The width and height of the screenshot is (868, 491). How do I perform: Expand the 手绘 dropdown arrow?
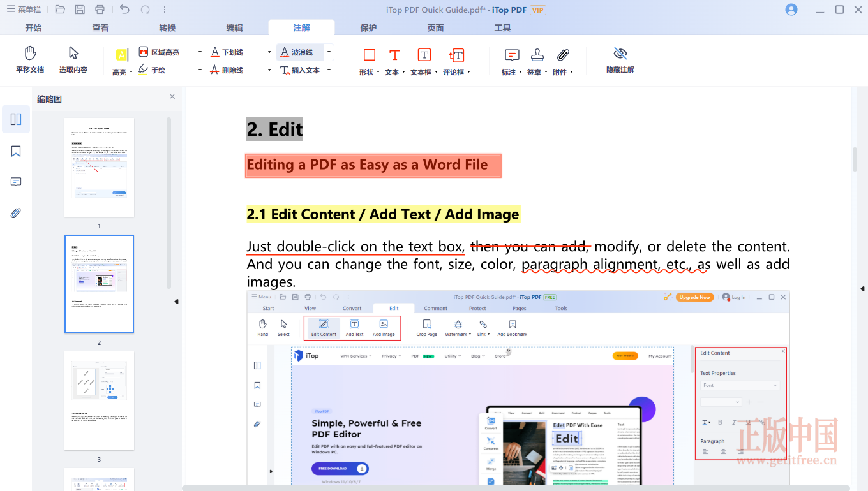200,70
